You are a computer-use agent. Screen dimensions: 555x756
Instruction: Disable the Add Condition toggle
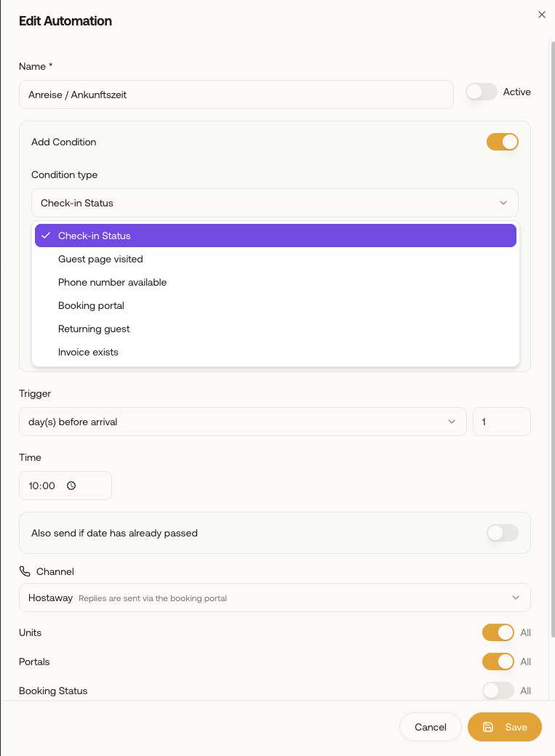click(502, 142)
